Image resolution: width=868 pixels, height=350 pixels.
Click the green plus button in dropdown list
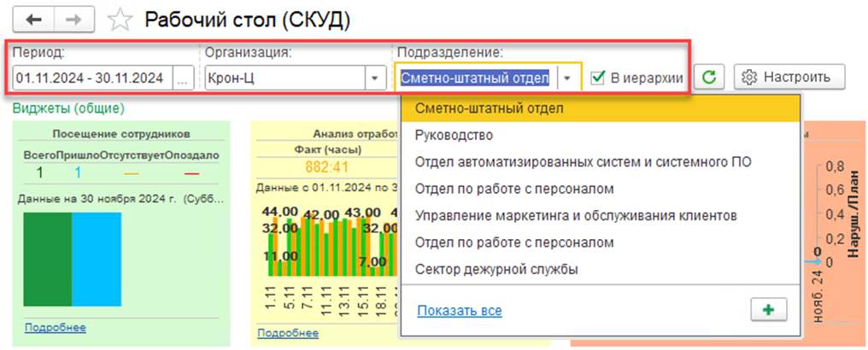pos(767,310)
